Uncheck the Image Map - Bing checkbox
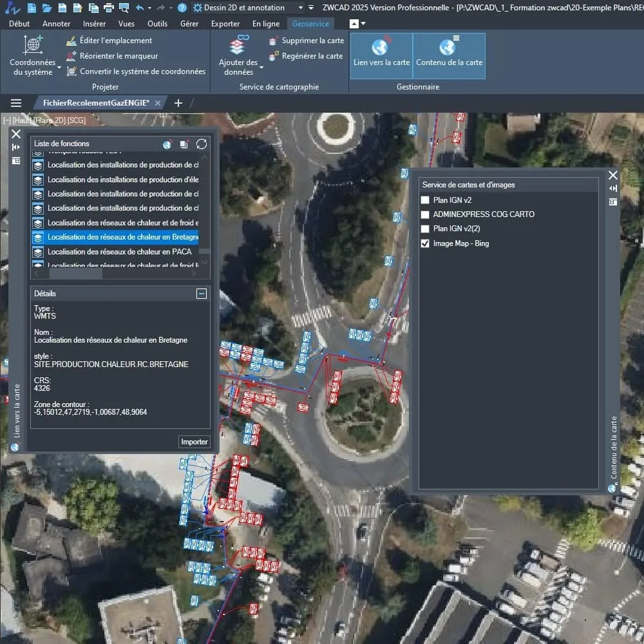 point(425,243)
